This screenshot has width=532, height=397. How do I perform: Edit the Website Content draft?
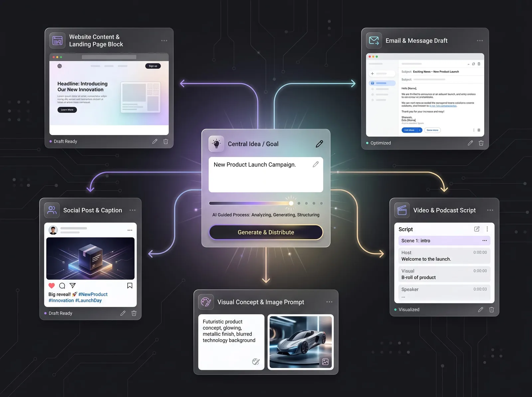155,142
